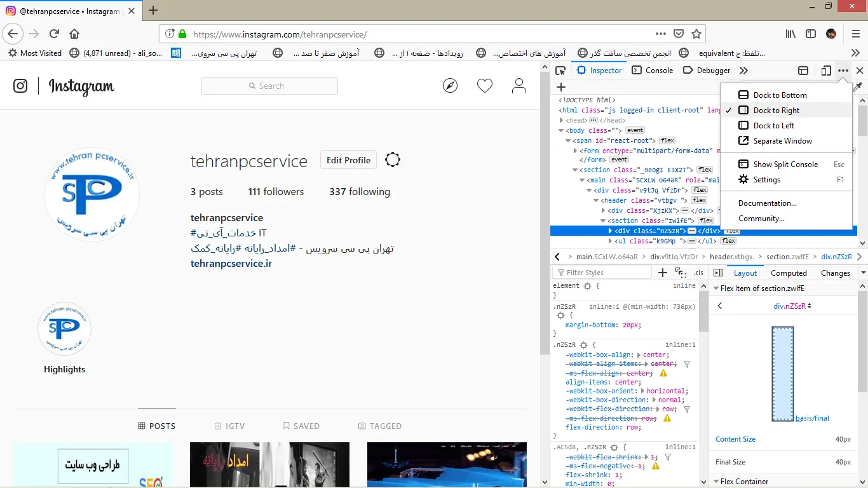
Task: Toggle Responsive Design Mode icon in DevTools
Action: click(x=825, y=71)
